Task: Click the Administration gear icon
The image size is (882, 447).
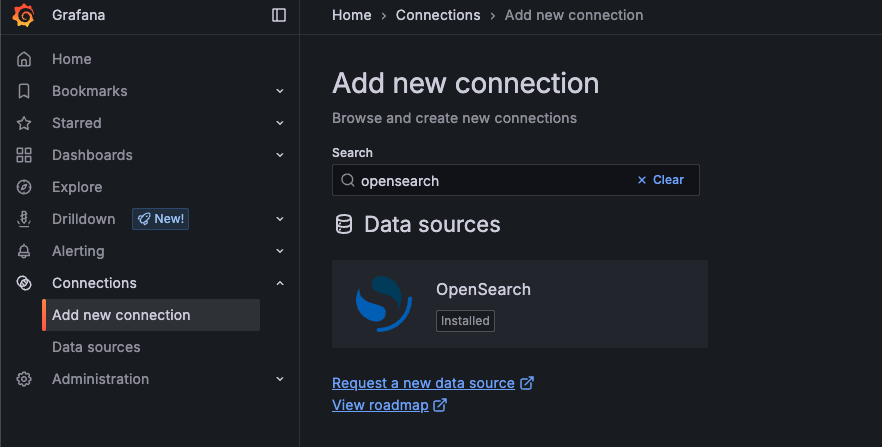Action: [x=24, y=380]
